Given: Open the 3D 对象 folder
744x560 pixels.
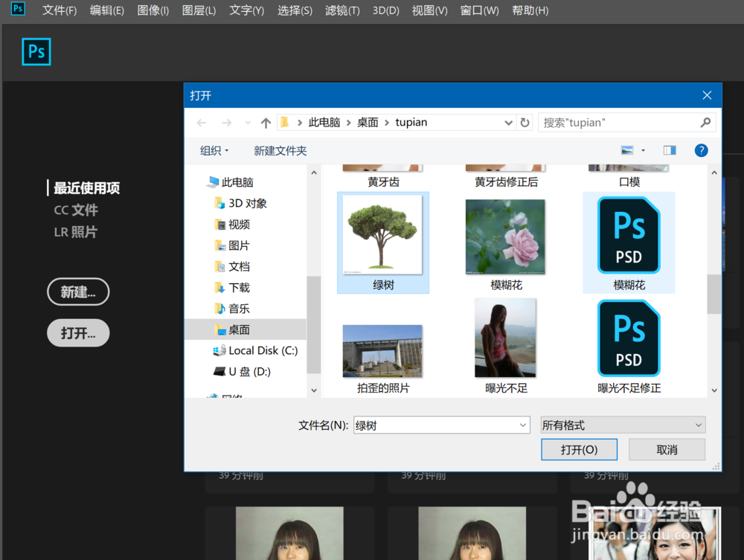Looking at the screenshot, I should click(x=240, y=204).
